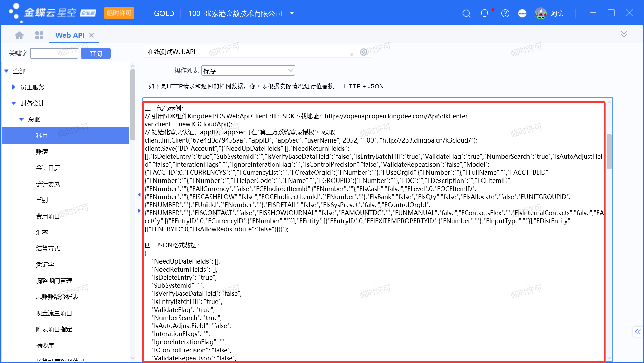Open the side panel double-left-arrow button
The image size is (644, 363).
638,332
